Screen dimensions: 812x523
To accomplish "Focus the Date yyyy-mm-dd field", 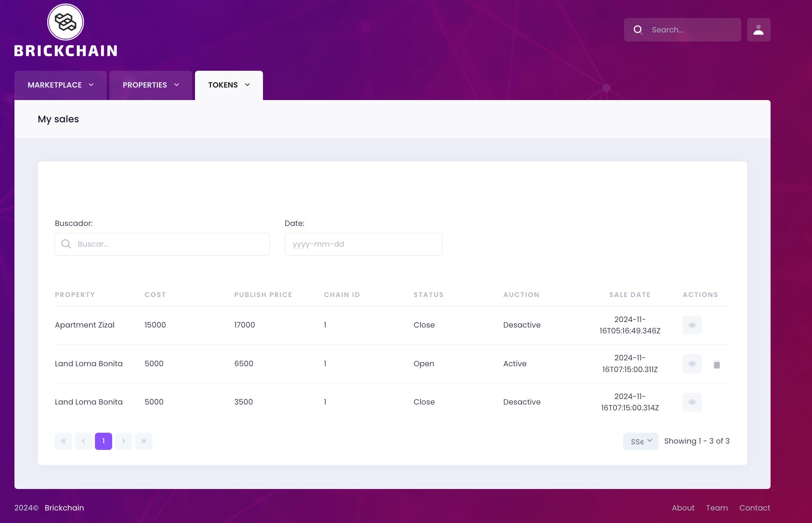I will 363,244.
